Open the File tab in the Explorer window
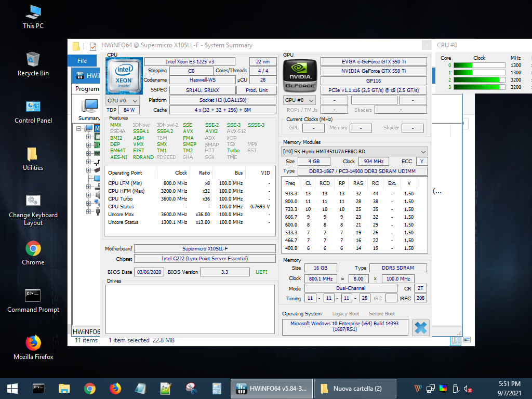 click(82, 61)
